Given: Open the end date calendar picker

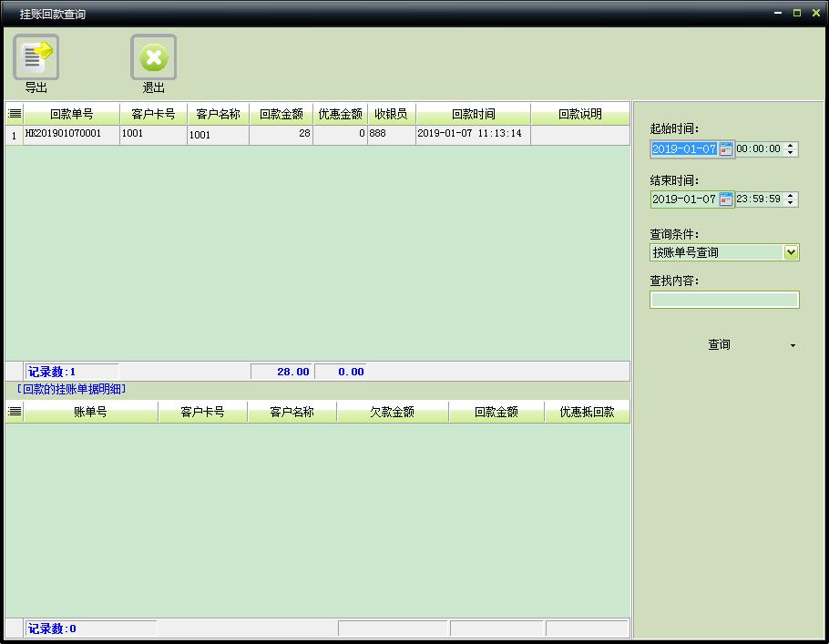Looking at the screenshot, I should click(x=726, y=199).
